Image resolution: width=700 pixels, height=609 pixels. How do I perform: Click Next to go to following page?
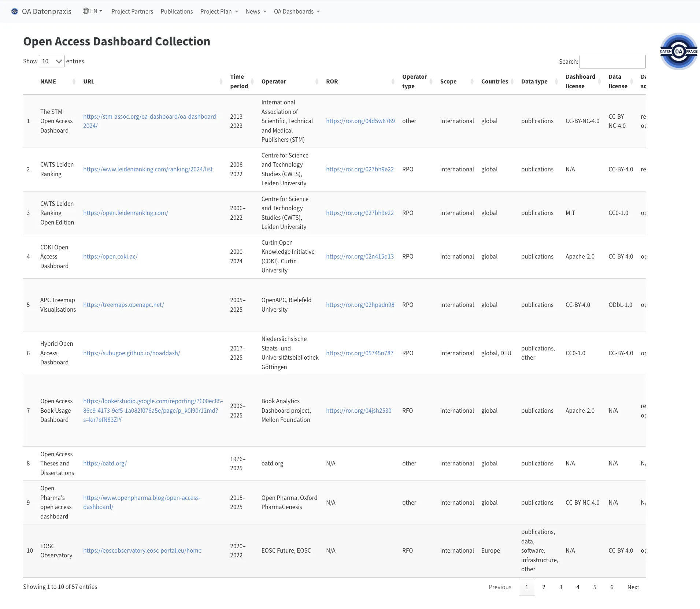point(633,587)
